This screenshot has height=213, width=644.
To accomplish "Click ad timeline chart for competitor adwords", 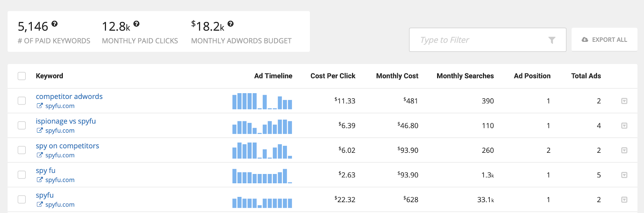I will (x=262, y=101).
